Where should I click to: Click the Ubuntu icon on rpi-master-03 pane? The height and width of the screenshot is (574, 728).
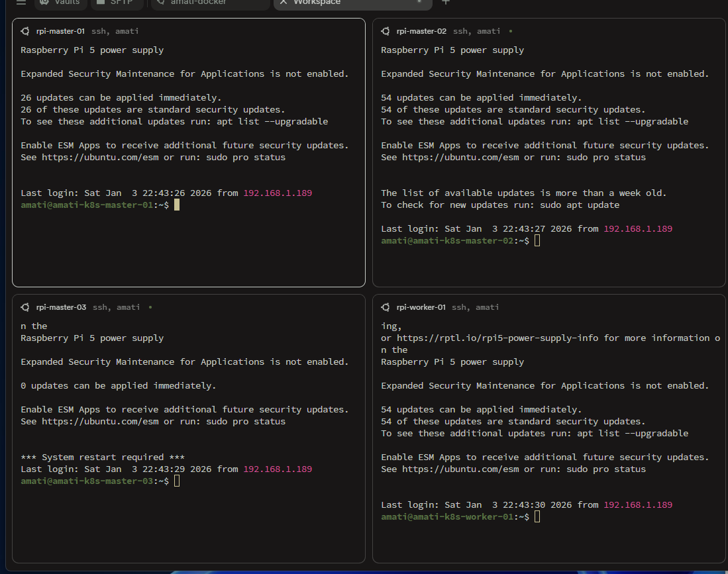click(x=25, y=307)
